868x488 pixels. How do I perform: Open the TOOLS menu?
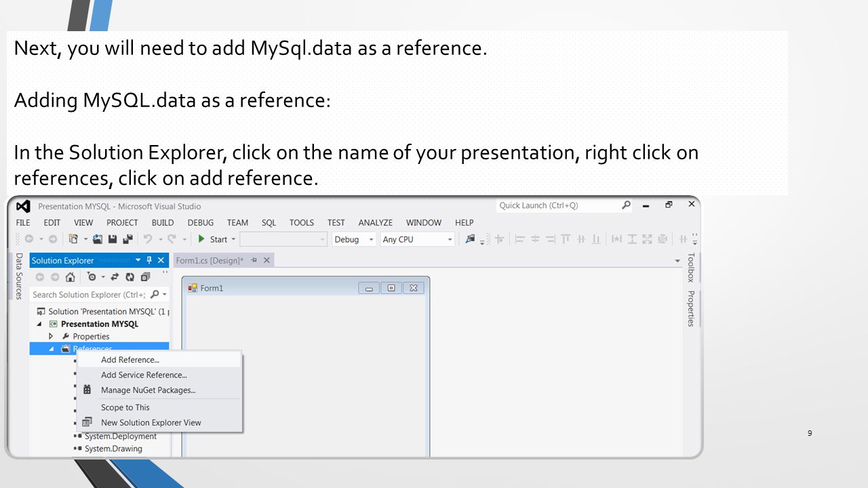click(x=302, y=222)
